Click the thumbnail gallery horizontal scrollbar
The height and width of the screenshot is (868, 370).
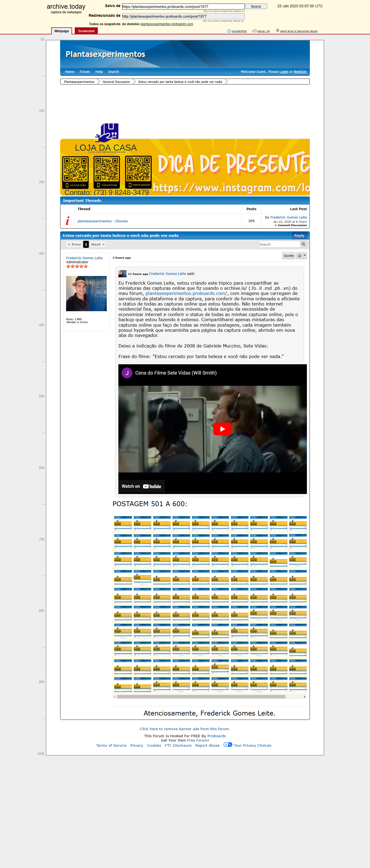(201, 697)
